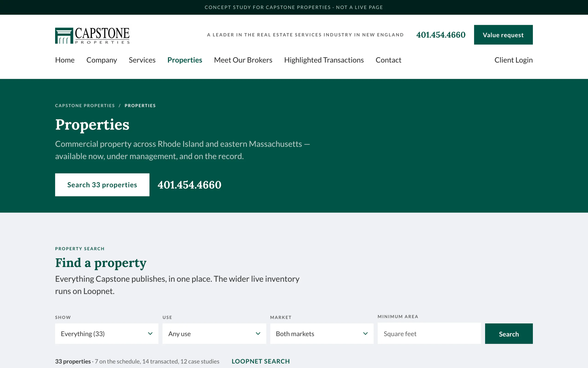Click the Properties breadcrumb current item
Viewport: 588px width, 368px height.
(140, 106)
